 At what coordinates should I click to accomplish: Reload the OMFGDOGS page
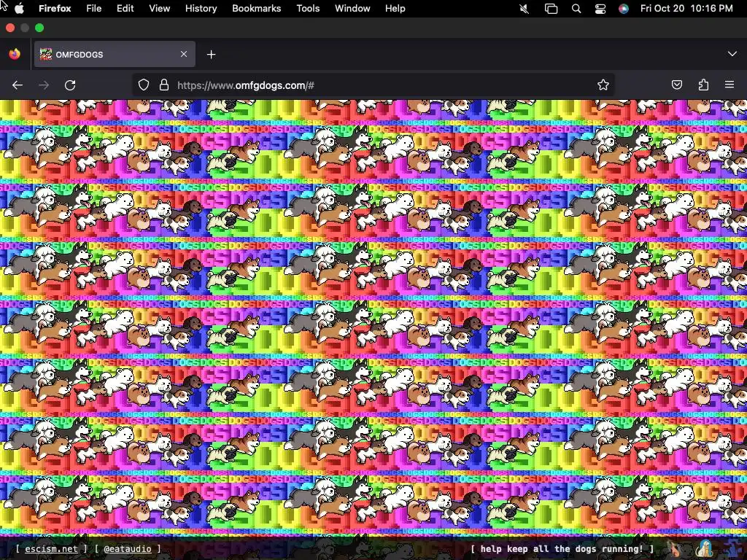[70, 85]
